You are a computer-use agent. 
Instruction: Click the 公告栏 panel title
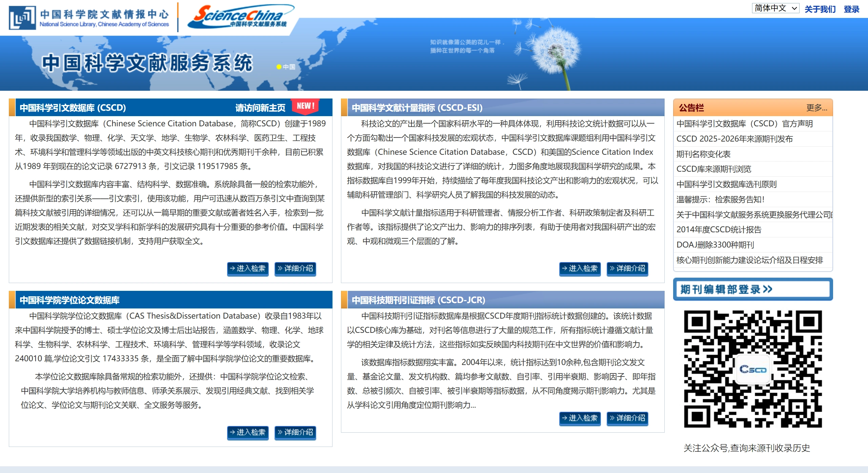[691, 108]
